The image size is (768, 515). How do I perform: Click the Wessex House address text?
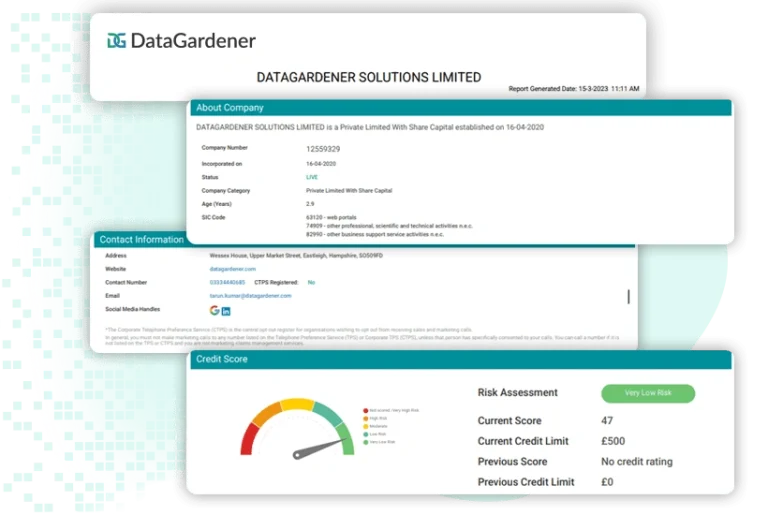[x=296, y=255]
